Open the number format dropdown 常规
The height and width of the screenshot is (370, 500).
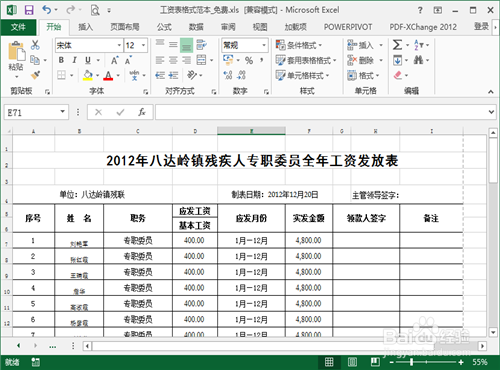coord(264,45)
